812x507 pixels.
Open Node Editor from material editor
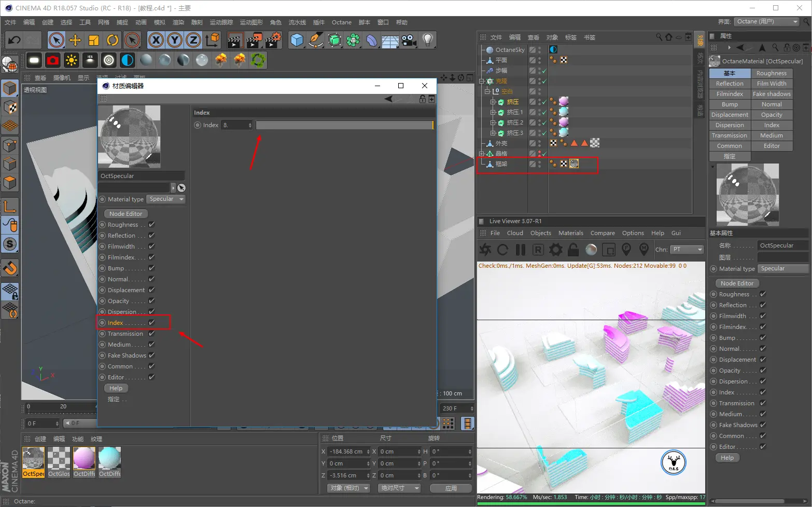(x=126, y=214)
